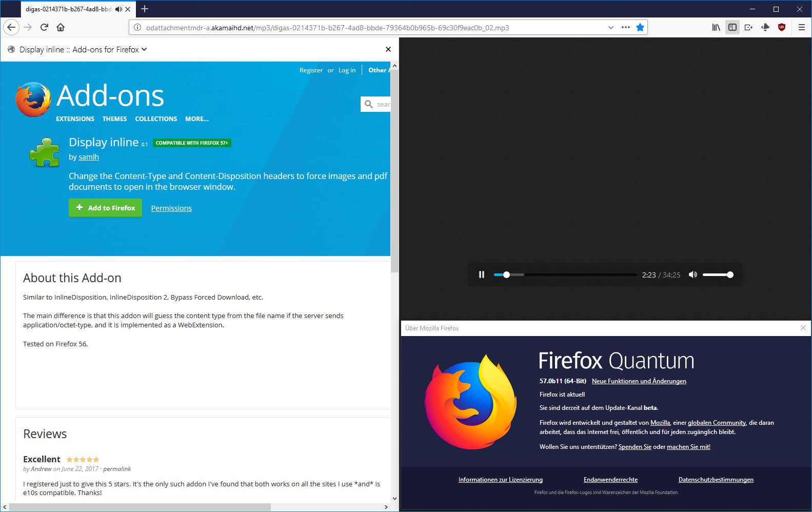Screen dimensions: 812x512
Task: Click the Add to Firefox button
Action: [105, 208]
